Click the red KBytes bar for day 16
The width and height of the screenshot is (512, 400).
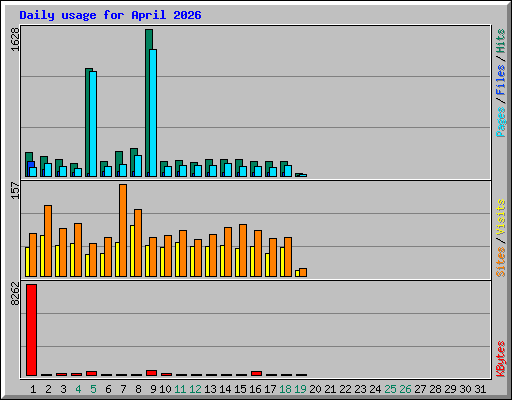(x=256, y=373)
